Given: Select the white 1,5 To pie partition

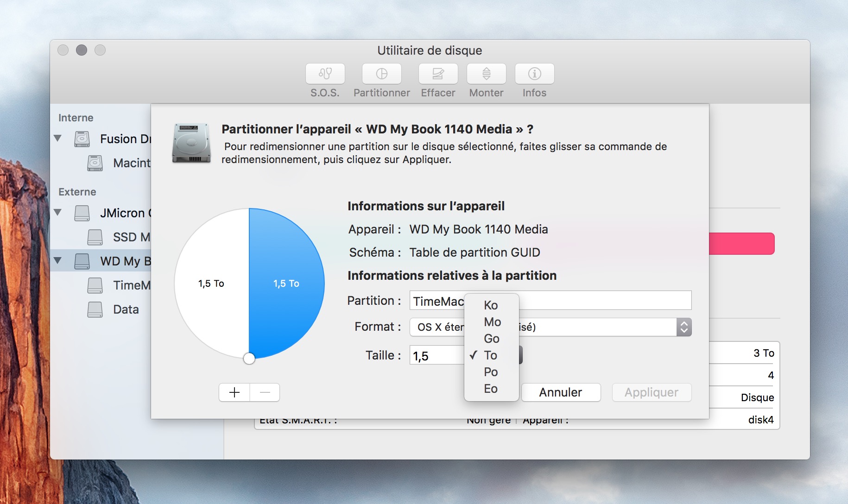Looking at the screenshot, I should [211, 283].
